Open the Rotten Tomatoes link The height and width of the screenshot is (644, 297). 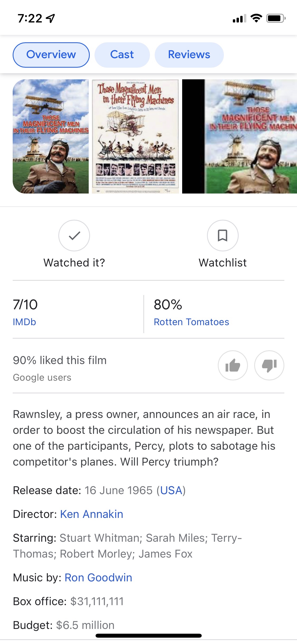(191, 322)
